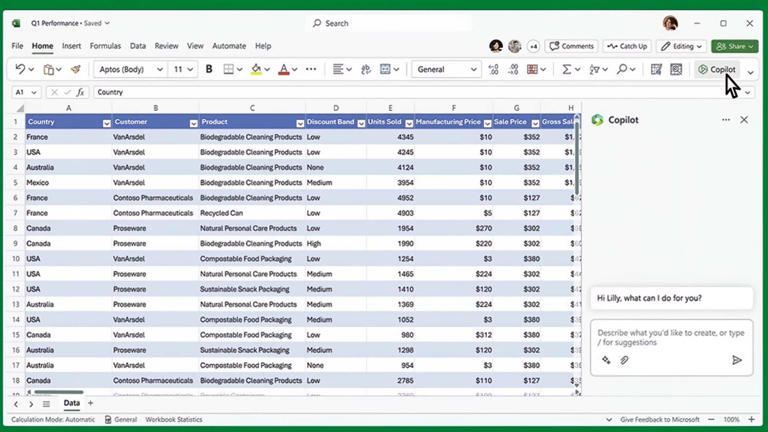Click the Copilot prompt text field
Viewport: 768px width, 432px height.
pos(670,337)
